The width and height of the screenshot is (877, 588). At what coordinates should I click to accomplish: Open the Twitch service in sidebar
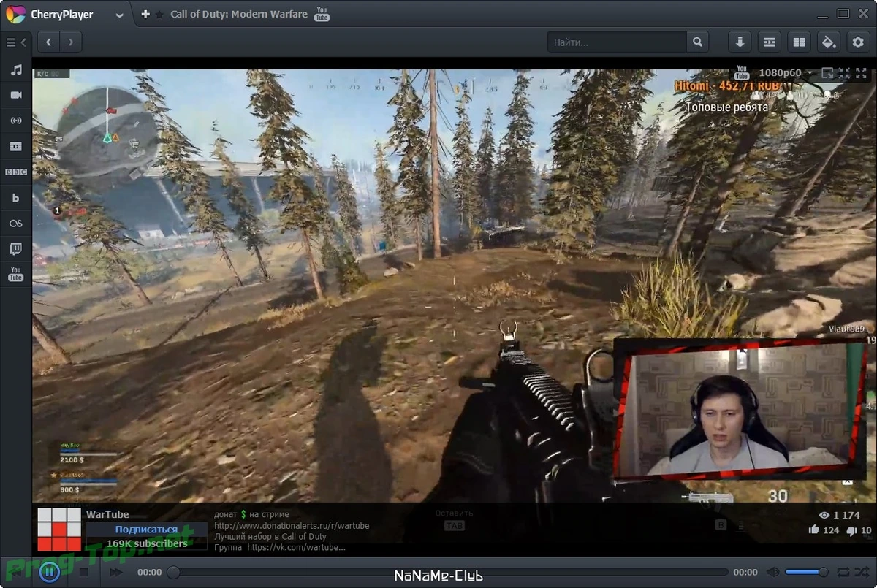pyautogui.click(x=15, y=249)
